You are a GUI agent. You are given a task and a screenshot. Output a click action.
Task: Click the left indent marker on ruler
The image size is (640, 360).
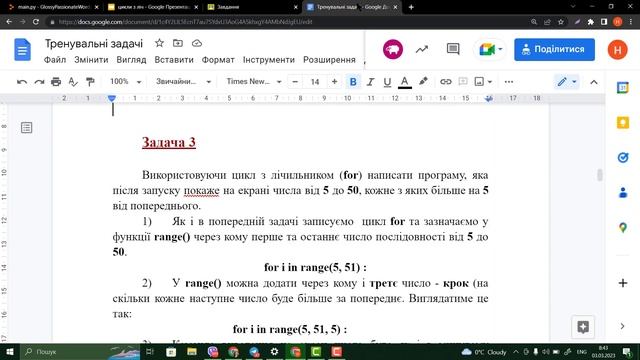coord(112,98)
